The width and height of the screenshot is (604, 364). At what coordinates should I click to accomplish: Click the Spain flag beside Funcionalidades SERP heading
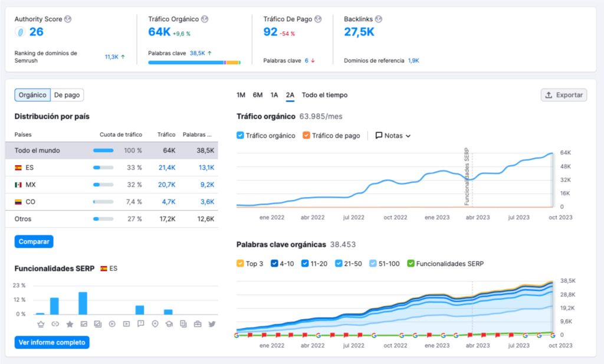point(104,269)
